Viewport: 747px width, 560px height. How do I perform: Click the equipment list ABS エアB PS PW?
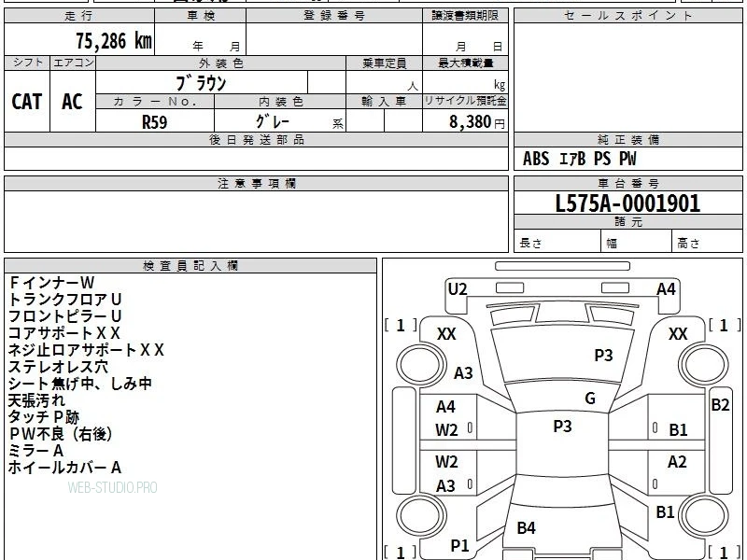point(579,159)
